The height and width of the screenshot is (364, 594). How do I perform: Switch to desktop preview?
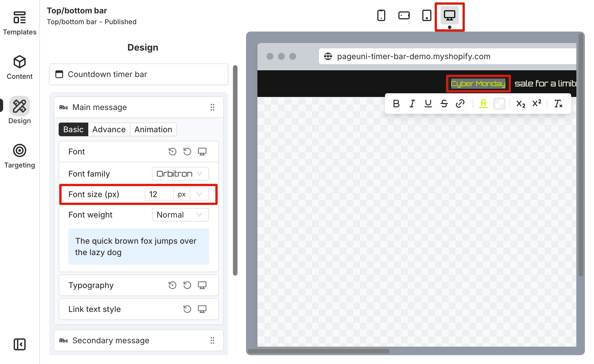[x=449, y=15]
